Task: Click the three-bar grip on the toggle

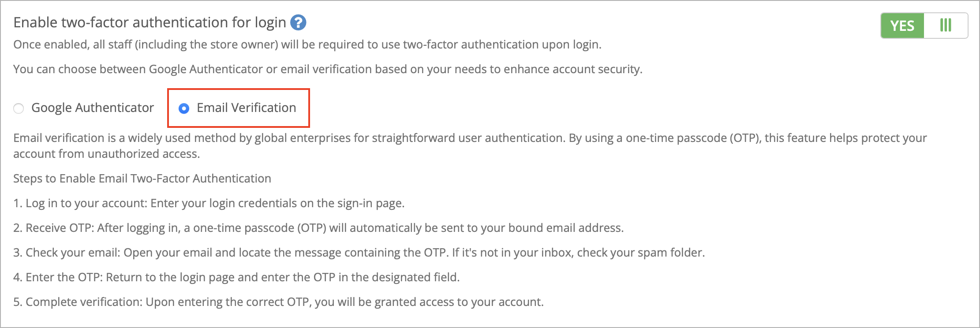Action: click(x=946, y=26)
